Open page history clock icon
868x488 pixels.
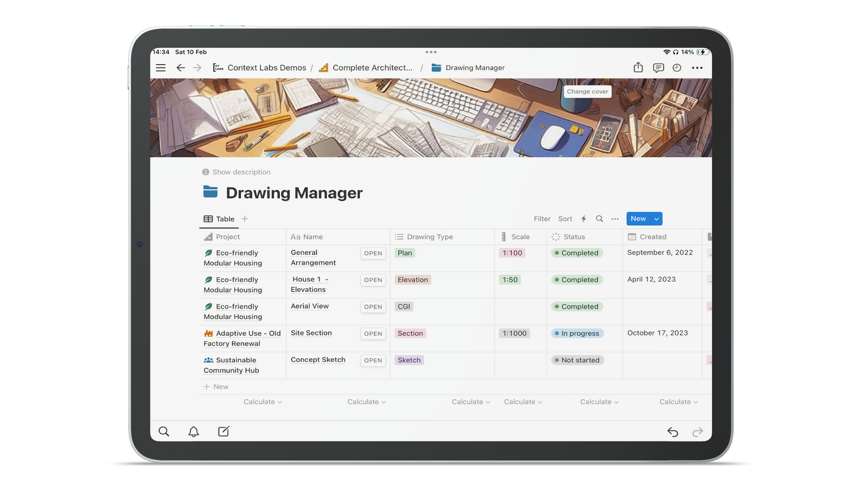point(677,68)
